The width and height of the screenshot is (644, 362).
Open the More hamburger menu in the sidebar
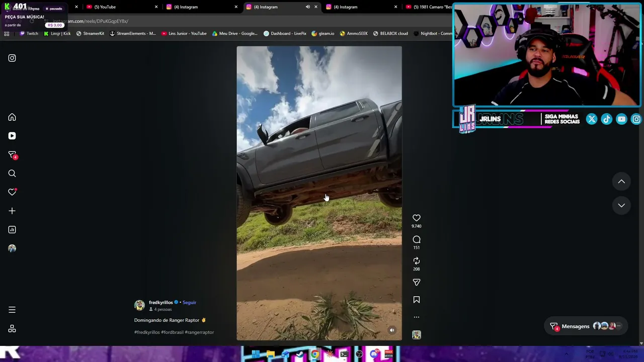point(12,310)
